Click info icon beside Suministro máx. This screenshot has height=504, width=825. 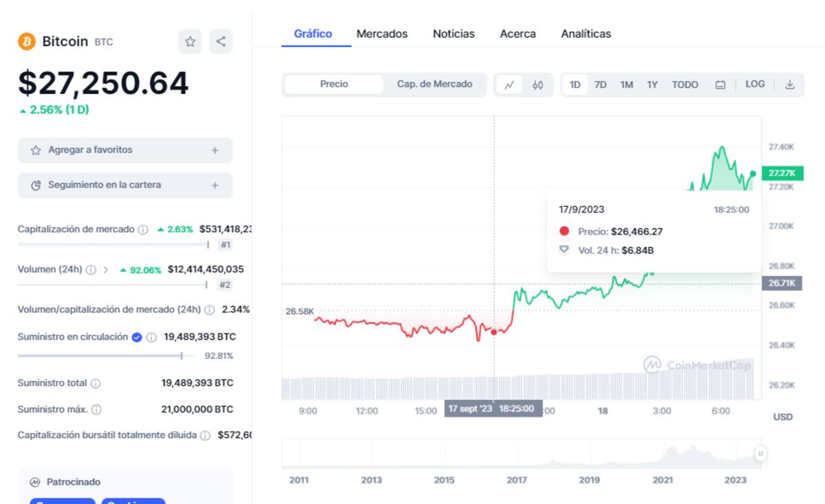[96, 409]
